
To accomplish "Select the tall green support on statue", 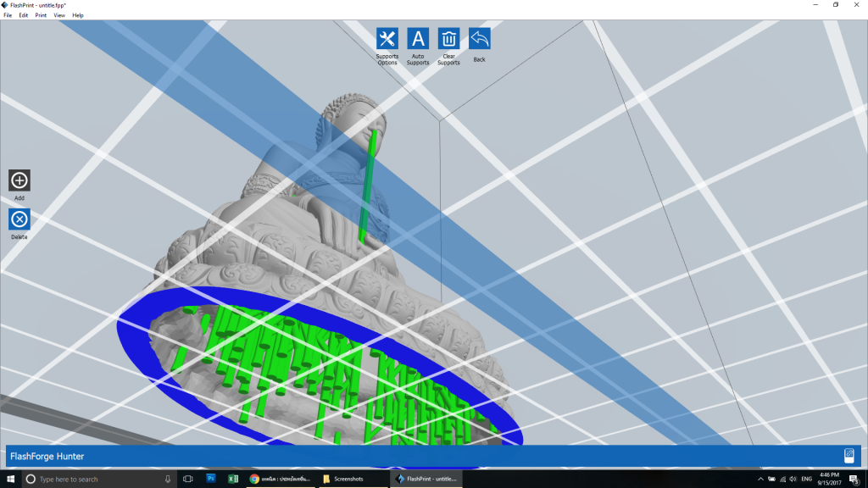I will (369, 186).
